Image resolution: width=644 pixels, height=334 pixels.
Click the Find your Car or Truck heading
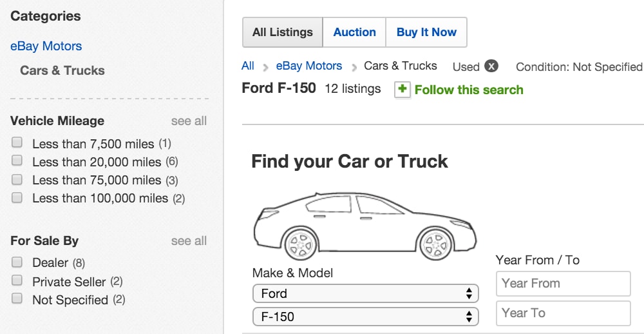350,161
